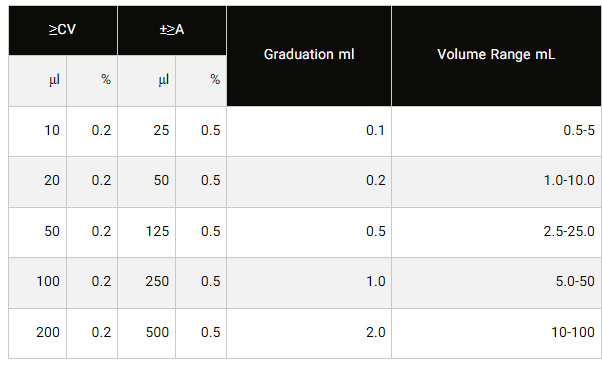Click the 1.0-10.0 volume range cell
The height and width of the screenshot is (371, 602).
(496, 182)
